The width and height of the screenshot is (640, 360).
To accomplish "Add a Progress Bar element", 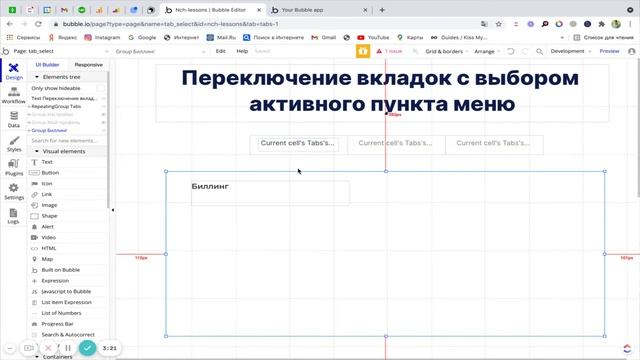I will coord(68,324).
